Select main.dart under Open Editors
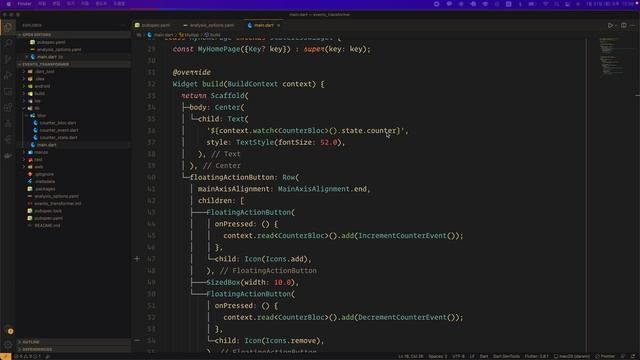 pos(47,57)
